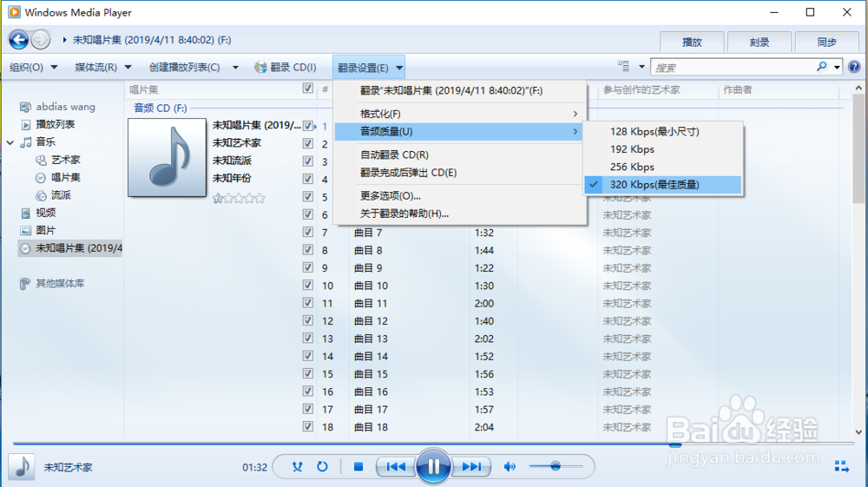Uncheck track 9 checkbox
Screen dimensions: 868x487
tap(308, 267)
